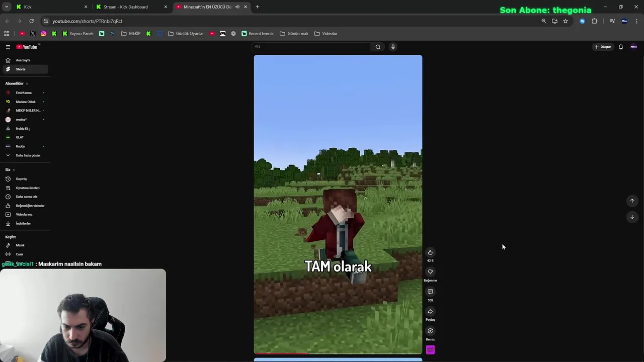Toggle YouTube hamburger guide menu
The image size is (644, 362).
tap(8, 47)
